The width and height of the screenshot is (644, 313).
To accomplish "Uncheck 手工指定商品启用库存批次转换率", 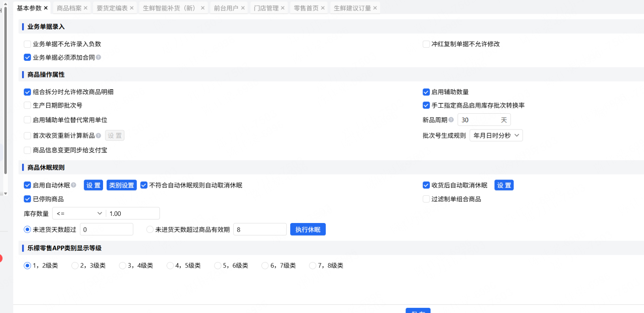I will point(426,105).
